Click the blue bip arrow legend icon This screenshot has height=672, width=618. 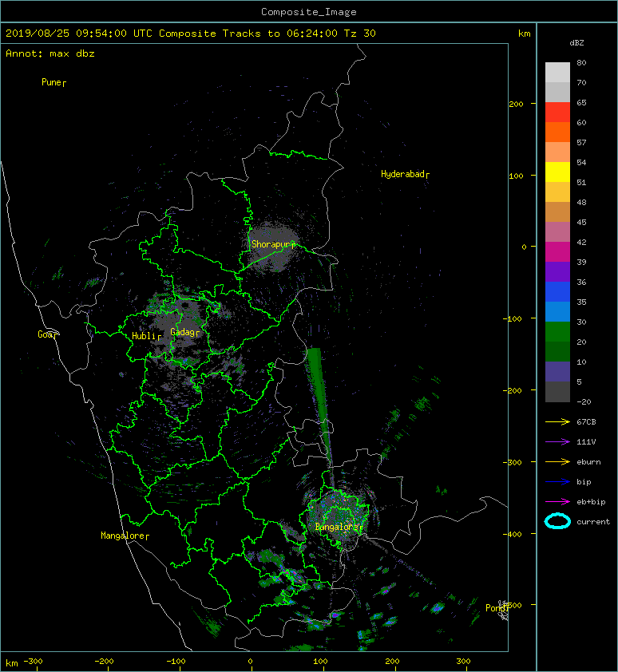pyautogui.click(x=557, y=482)
